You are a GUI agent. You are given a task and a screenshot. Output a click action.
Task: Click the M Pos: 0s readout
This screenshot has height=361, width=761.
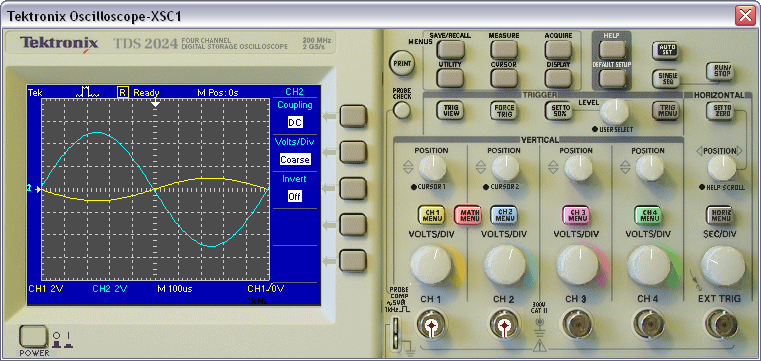(x=218, y=92)
